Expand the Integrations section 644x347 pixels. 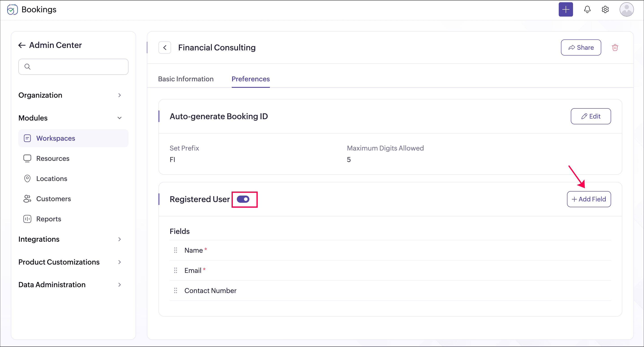tap(120, 239)
